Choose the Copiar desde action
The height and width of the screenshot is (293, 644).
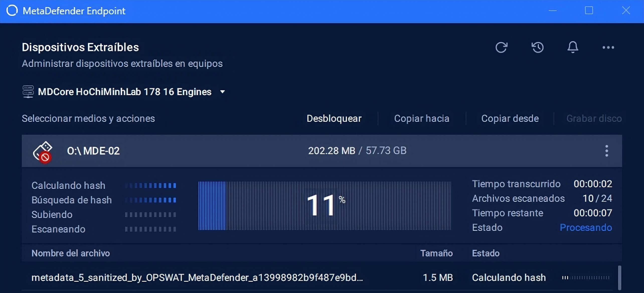(510, 119)
